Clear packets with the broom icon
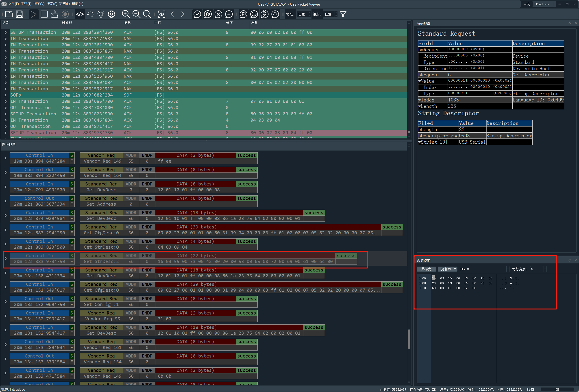The image size is (579, 392). pyautogui.click(x=54, y=14)
